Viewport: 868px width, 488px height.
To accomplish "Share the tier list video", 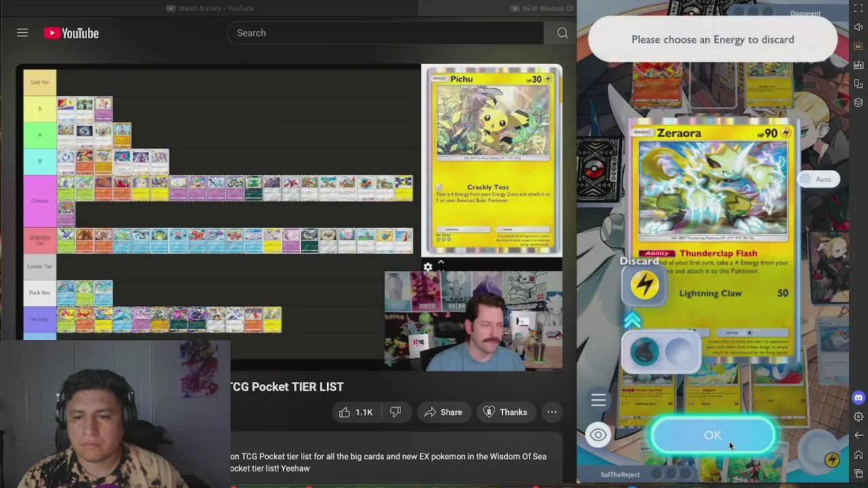I will pos(443,412).
